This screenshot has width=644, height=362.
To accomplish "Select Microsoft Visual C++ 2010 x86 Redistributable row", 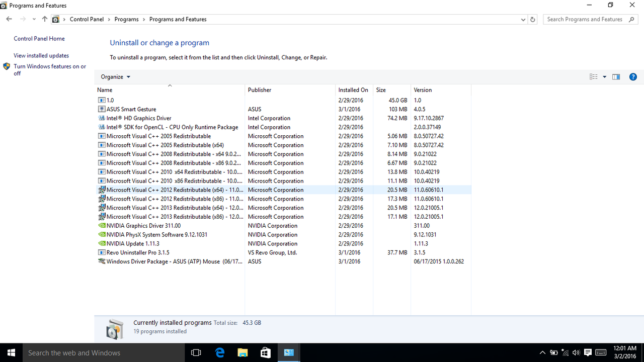I will tap(283, 181).
